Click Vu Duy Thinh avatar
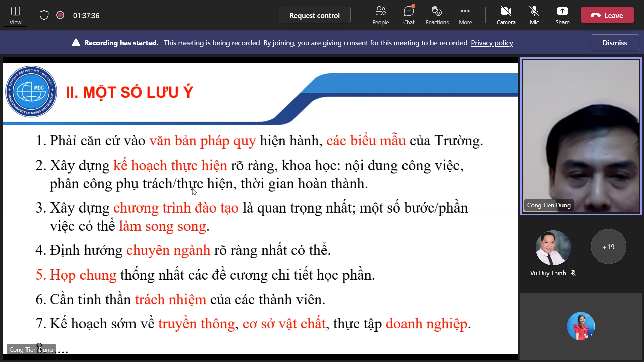This screenshot has height=362, width=644. 553,247
